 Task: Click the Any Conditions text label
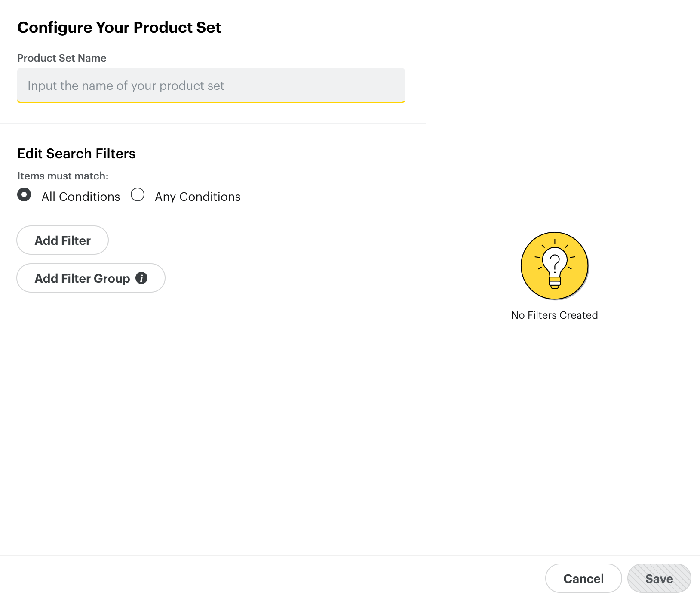[197, 197]
